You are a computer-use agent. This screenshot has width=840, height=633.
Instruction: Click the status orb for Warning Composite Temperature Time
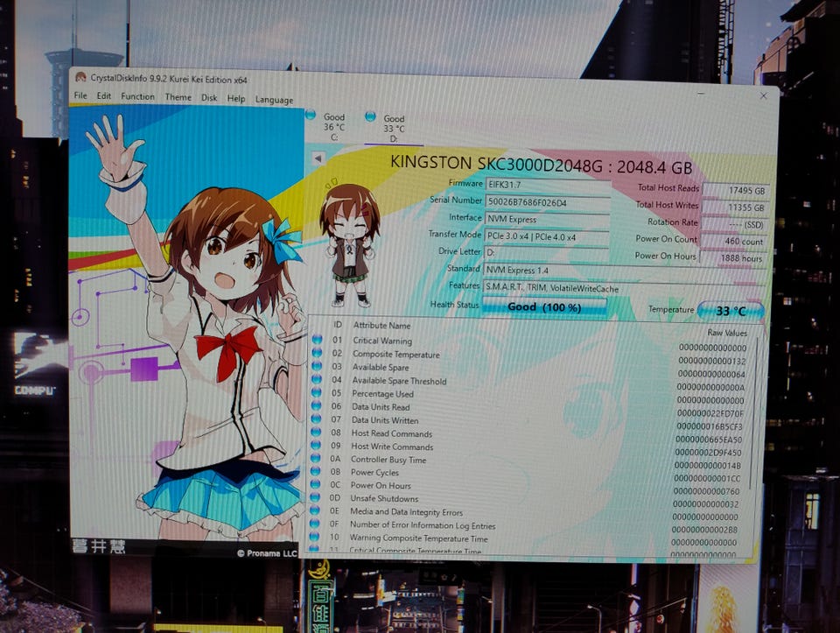point(314,536)
